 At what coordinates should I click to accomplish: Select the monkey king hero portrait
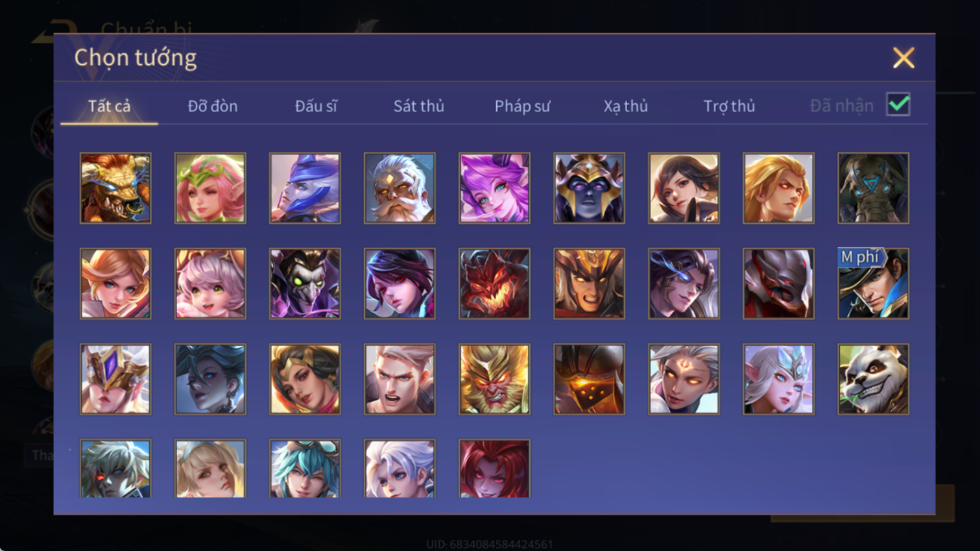pyautogui.click(x=494, y=379)
